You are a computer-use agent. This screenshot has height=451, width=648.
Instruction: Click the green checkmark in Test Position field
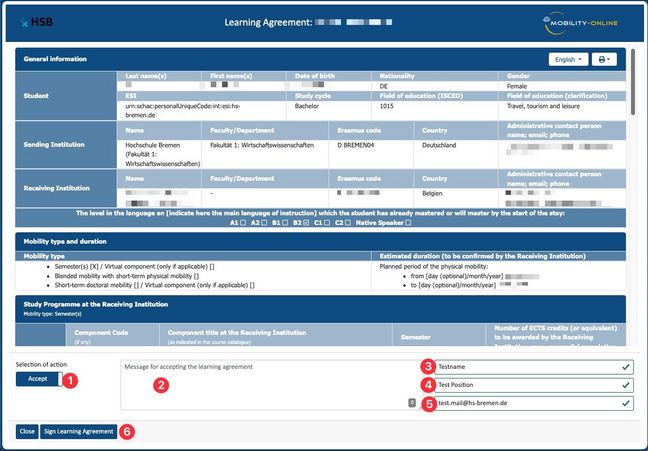pos(626,385)
